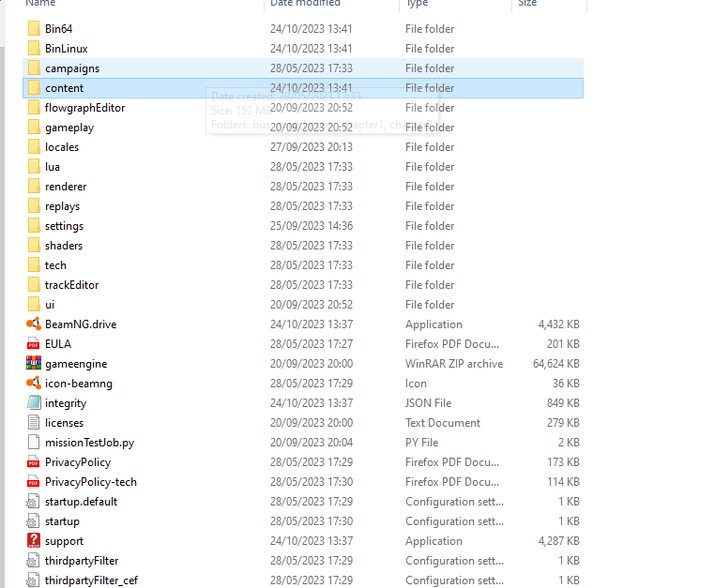The width and height of the screenshot is (714, 588).
Task: Click the 36 KB size value
Action: pyautogui.click(x=566, y=384)
